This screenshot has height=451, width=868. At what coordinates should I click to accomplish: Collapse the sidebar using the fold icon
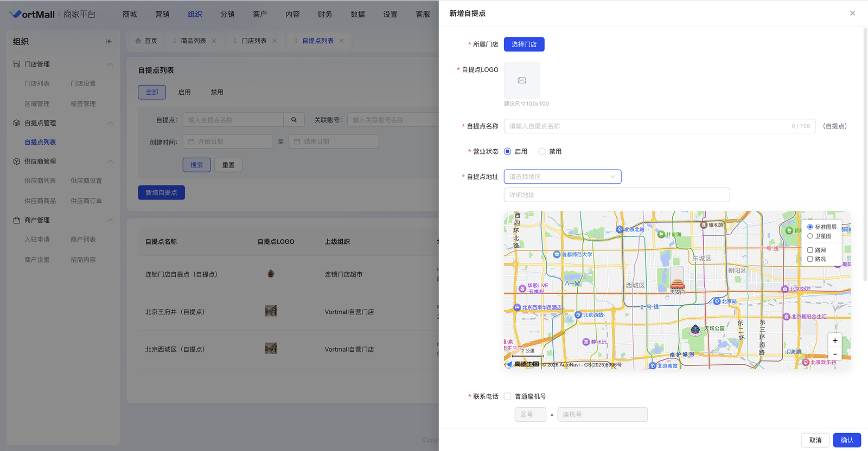tap(108, 41)
